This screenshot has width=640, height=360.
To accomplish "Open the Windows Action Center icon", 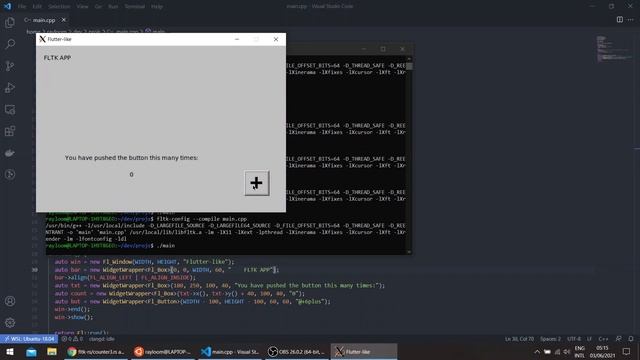I will coord(627,351).
